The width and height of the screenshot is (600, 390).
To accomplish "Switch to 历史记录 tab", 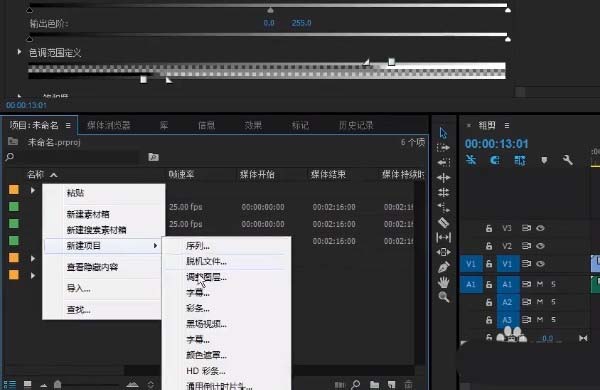I will coord(356,125).
